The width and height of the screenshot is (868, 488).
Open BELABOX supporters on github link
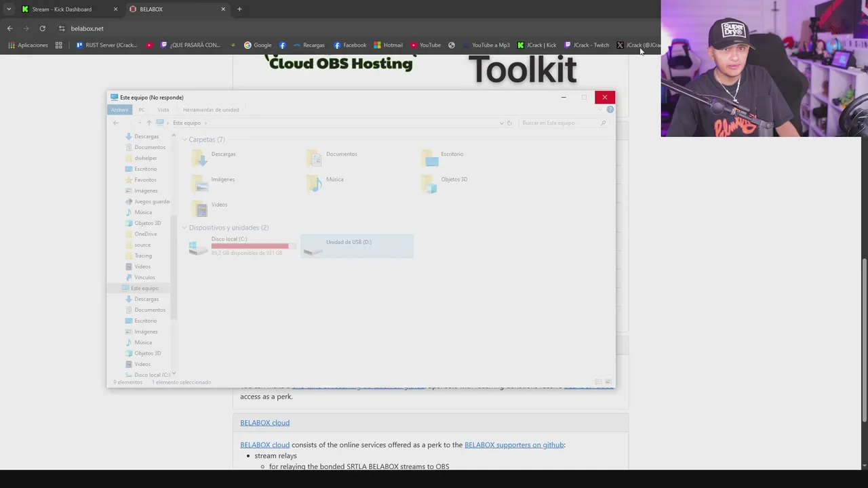coord(514,445)
